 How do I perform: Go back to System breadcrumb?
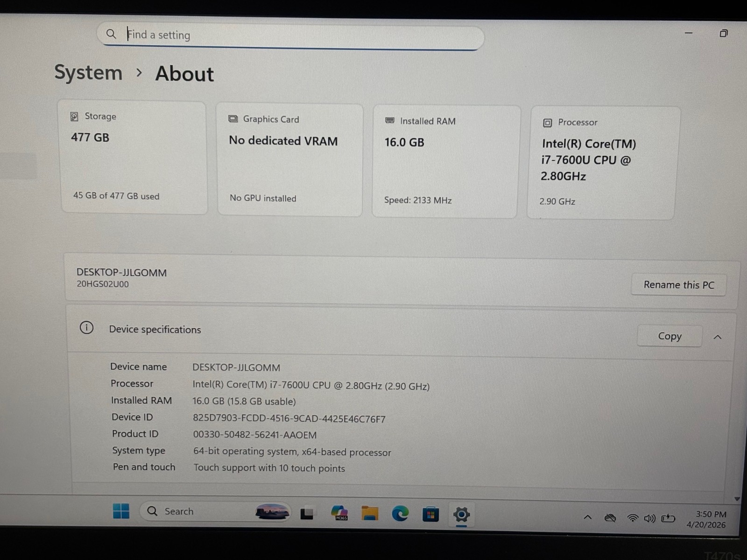(88, 73)
